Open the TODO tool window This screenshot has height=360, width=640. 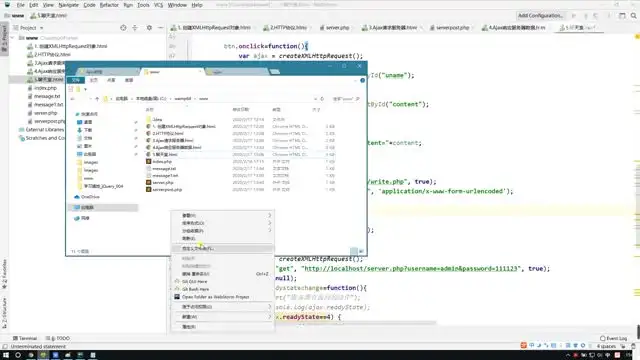click(58, 338)
